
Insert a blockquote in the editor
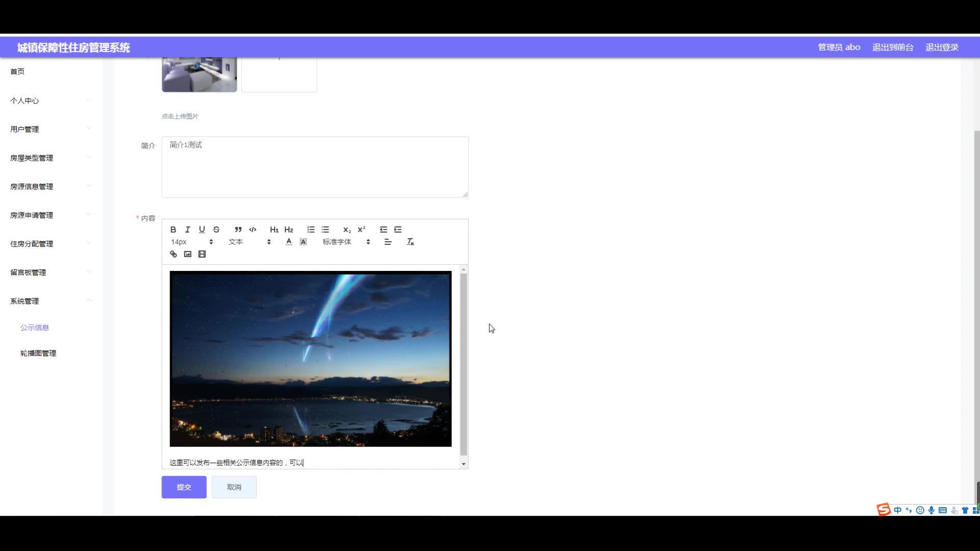coord(238,230)
